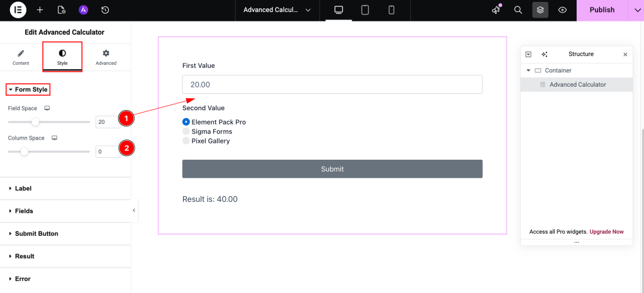644x293 pixels.
Task: Select the Element Pack Pro radio option
Action: [186, 122]
